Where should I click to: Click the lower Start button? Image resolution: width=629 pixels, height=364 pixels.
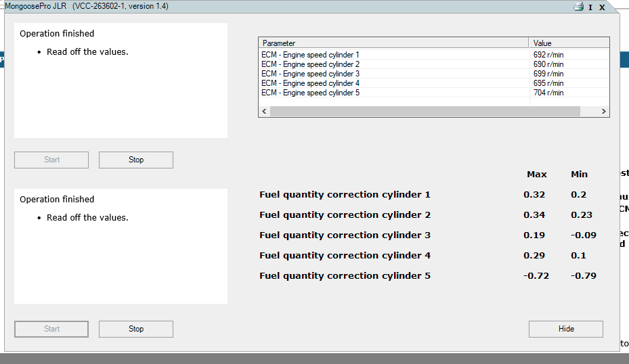[x=51, y=329]
